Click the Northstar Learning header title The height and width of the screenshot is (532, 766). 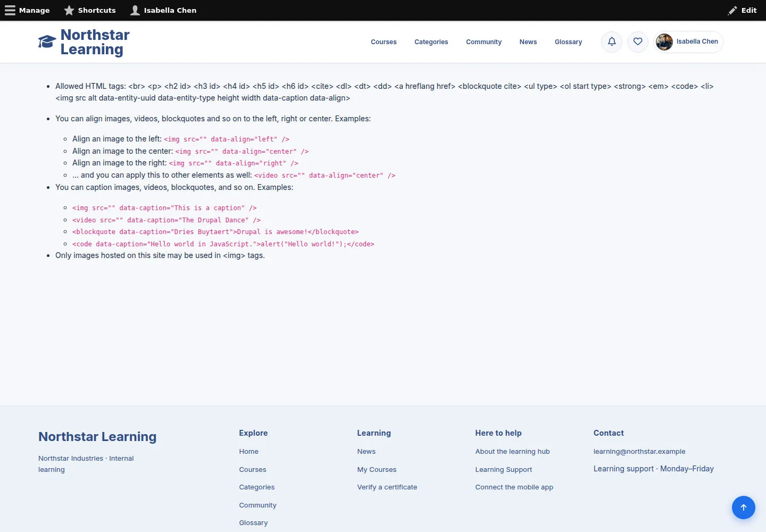pos(95,42)
